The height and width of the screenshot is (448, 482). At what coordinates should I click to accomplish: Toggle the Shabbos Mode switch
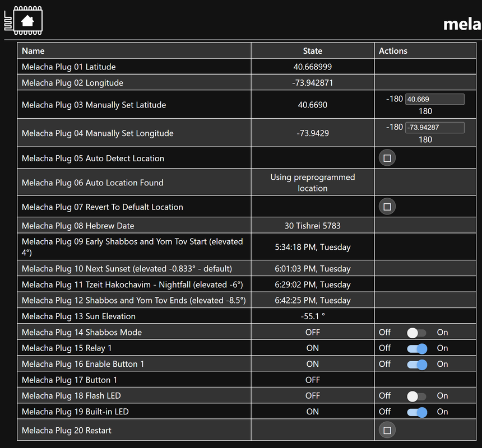click(x=416, y=333)
